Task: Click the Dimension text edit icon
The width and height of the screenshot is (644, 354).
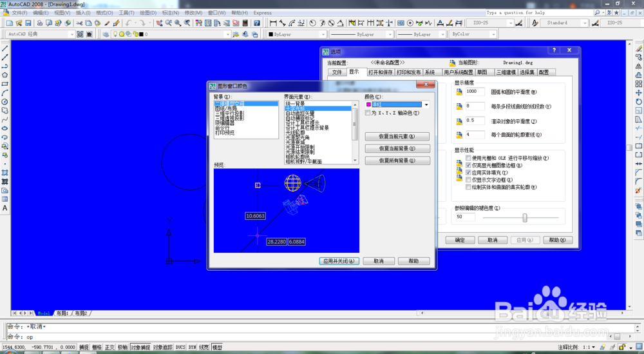Action: [x=450, y=23]
